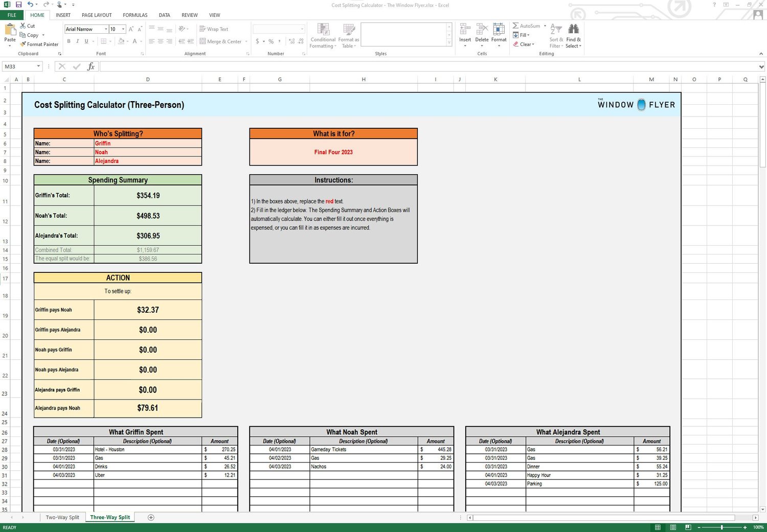Screen dimensions: 767x532
Task: Select the cell containing name Griffin
Action: click(148, 144)
